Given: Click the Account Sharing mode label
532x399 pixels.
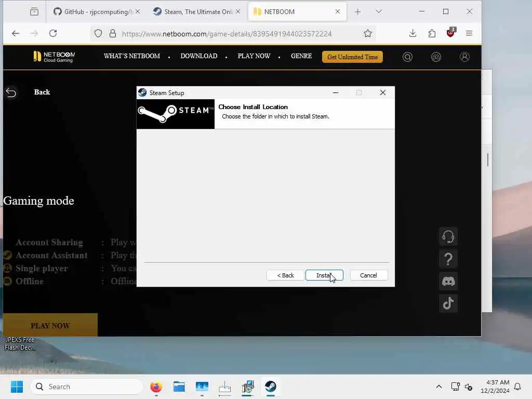Looking at the screenshot, I should 49,242.
